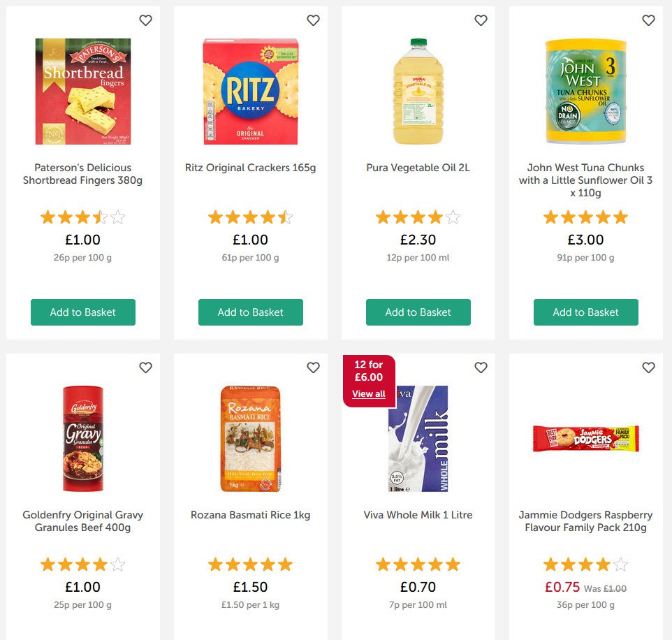Wishlist Viva Whole Milk using the heart
The image size is (672, 640).
481,368
